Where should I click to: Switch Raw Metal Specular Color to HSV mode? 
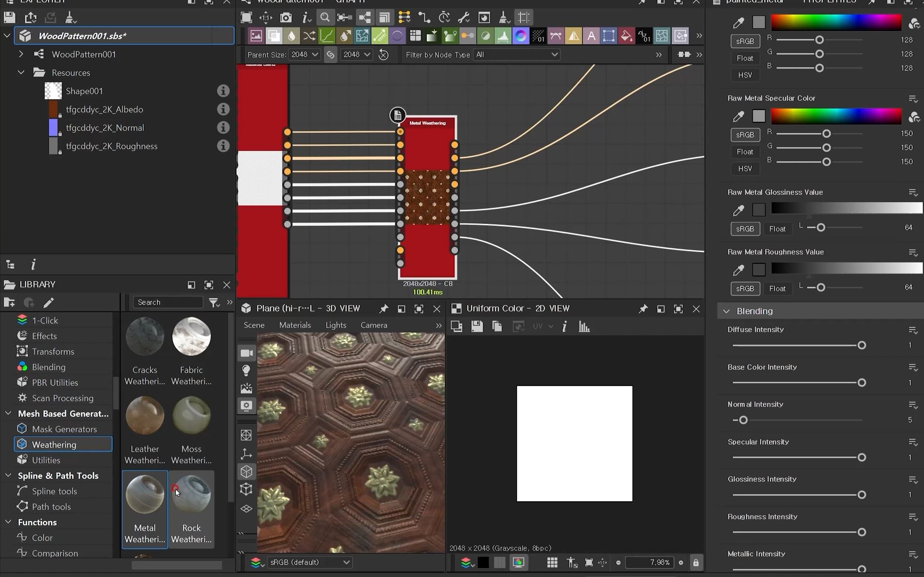point(745,168)
